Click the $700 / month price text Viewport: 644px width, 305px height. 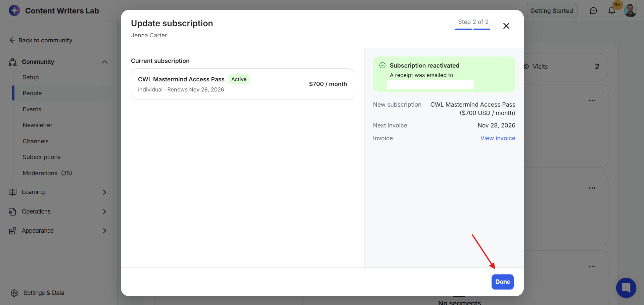[328, 84]
